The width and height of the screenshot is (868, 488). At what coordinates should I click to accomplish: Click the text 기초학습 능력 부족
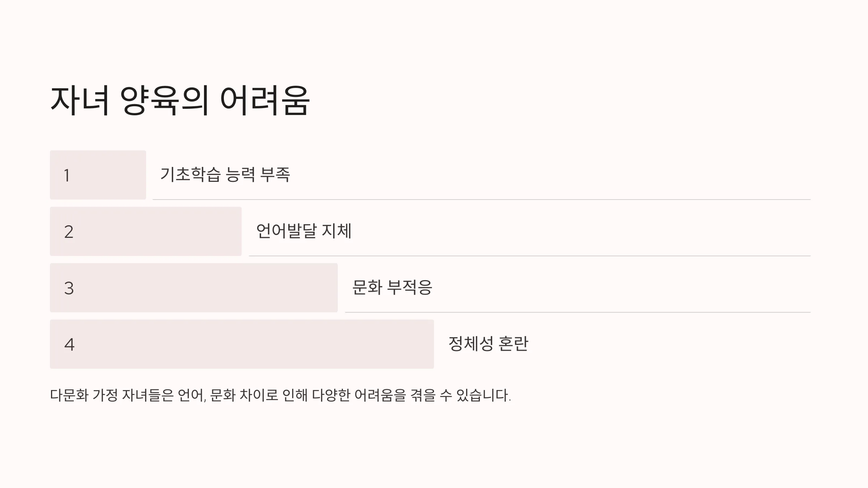(225, 175)
